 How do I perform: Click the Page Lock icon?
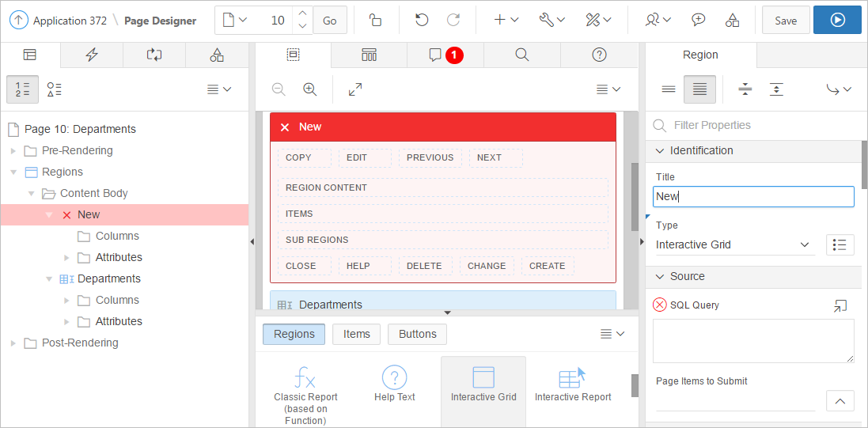[x=377, y=21]
